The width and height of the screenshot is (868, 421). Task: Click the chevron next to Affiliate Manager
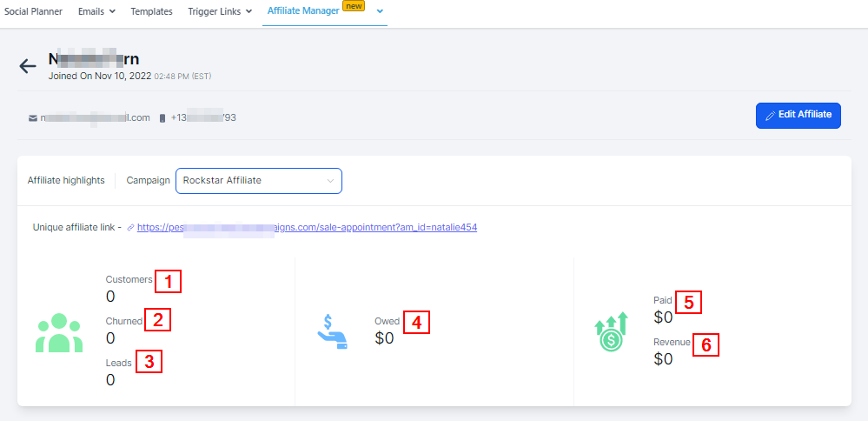click(x=380, y=11)
